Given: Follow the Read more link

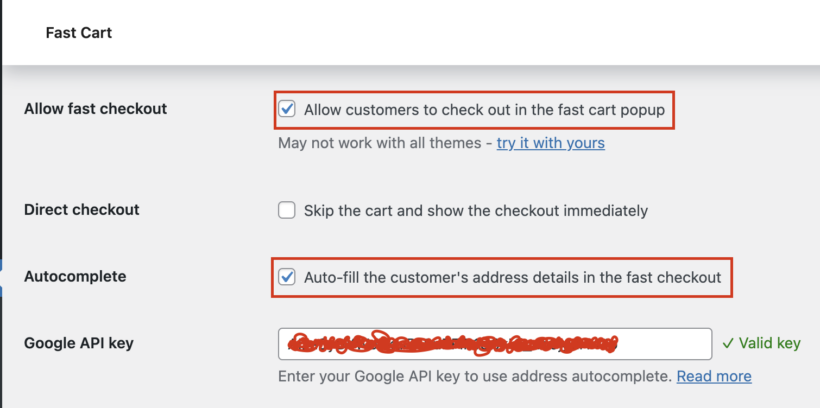Looking at the screenshot, I should click(713, 376).
